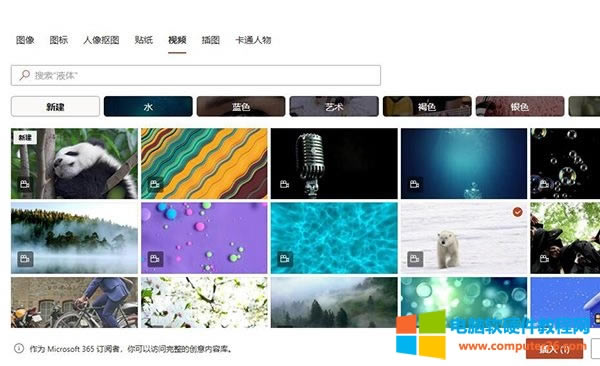600x366 pixels.
Task: Click the search magnifier icon
Action: tap(24, 75)
